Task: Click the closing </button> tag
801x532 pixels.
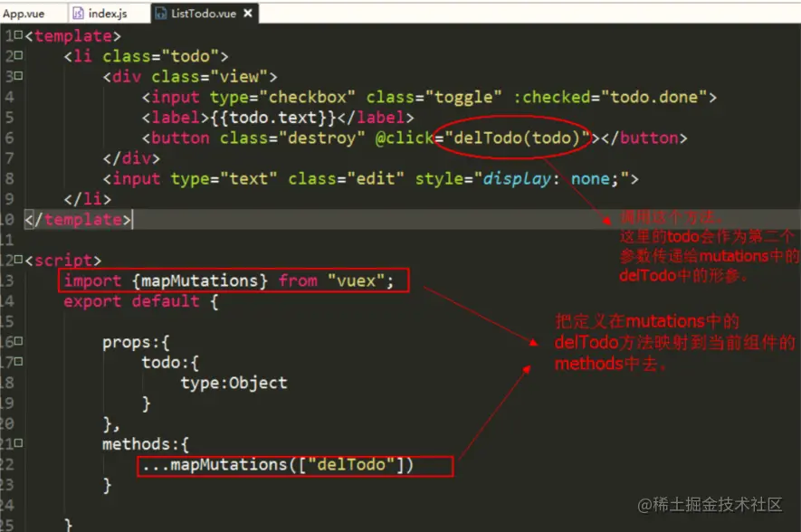Action: click(644, 138)
